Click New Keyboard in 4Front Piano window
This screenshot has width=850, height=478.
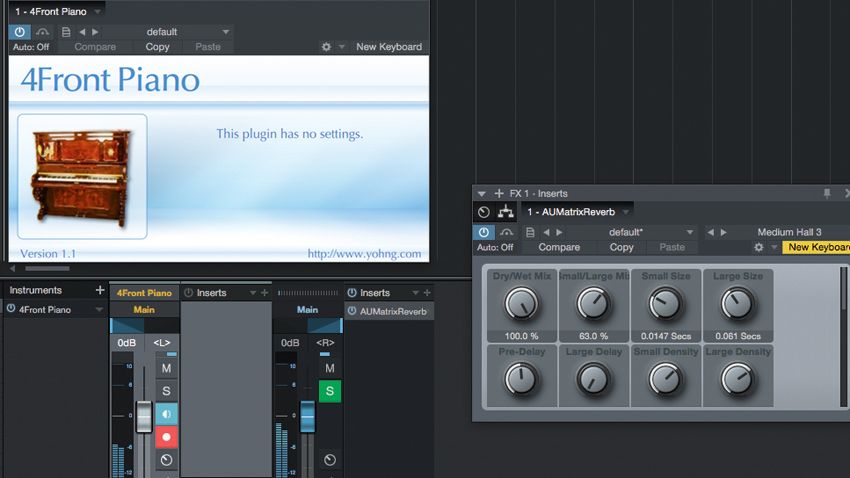click(389, 47)
